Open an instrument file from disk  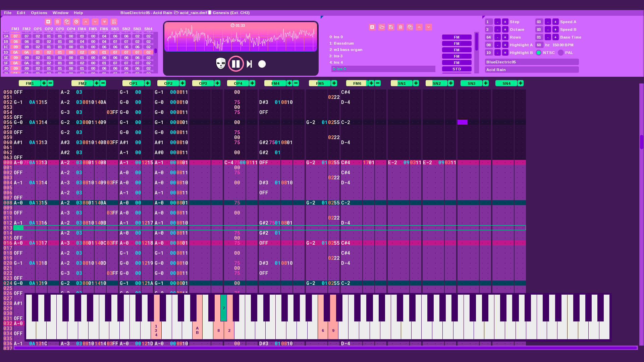click(382, 27)
